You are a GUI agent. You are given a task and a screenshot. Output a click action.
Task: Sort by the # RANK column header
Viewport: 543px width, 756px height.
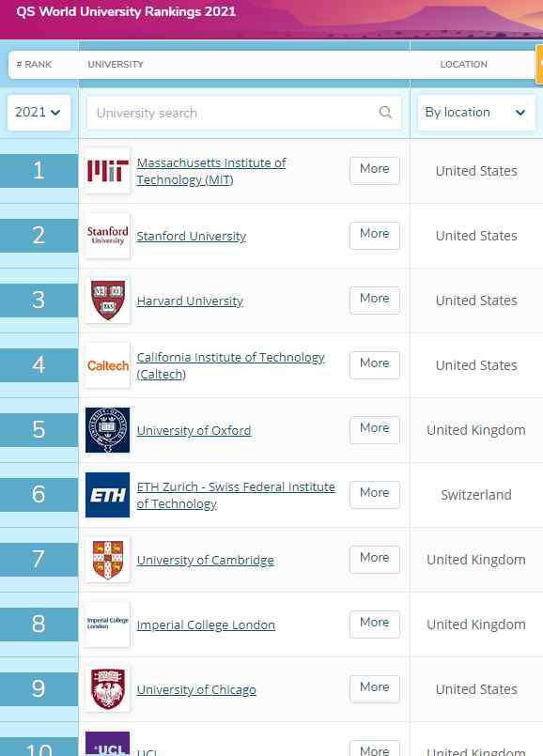[34, 65]
